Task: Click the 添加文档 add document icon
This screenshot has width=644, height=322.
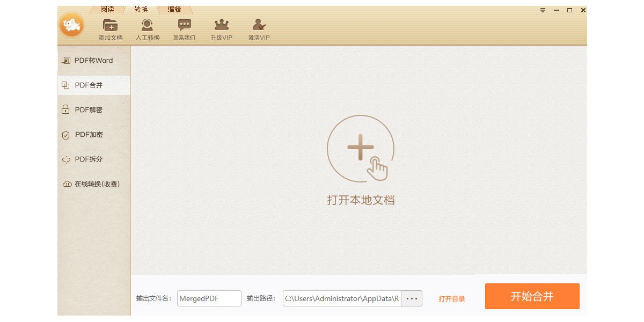Action: (x=110, y=26)
